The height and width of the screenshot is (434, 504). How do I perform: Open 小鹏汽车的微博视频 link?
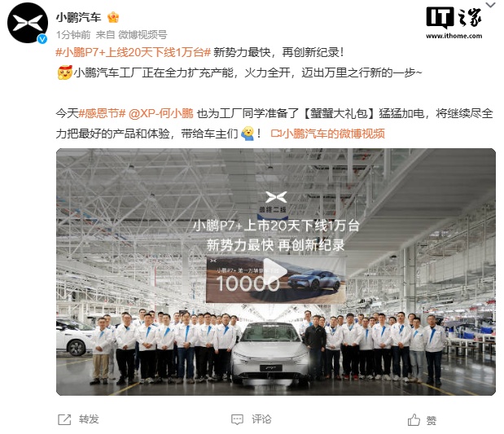click(334, 134)
